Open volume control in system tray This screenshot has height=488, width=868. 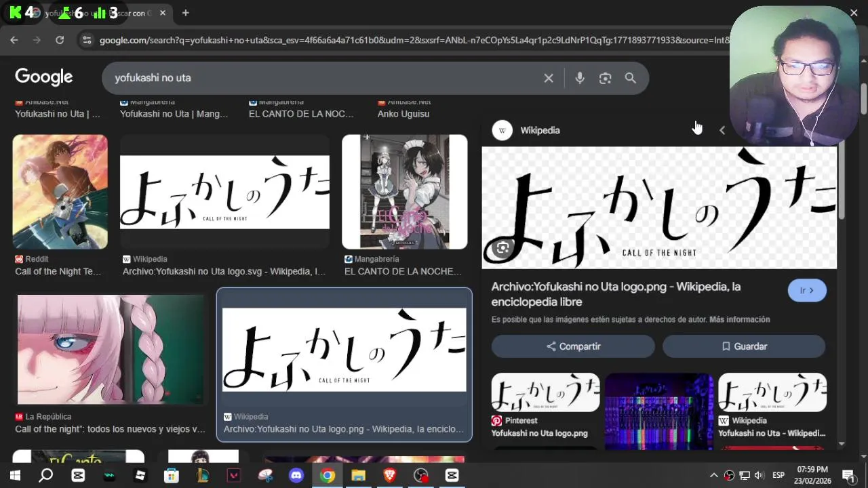(x=759, y=475)
